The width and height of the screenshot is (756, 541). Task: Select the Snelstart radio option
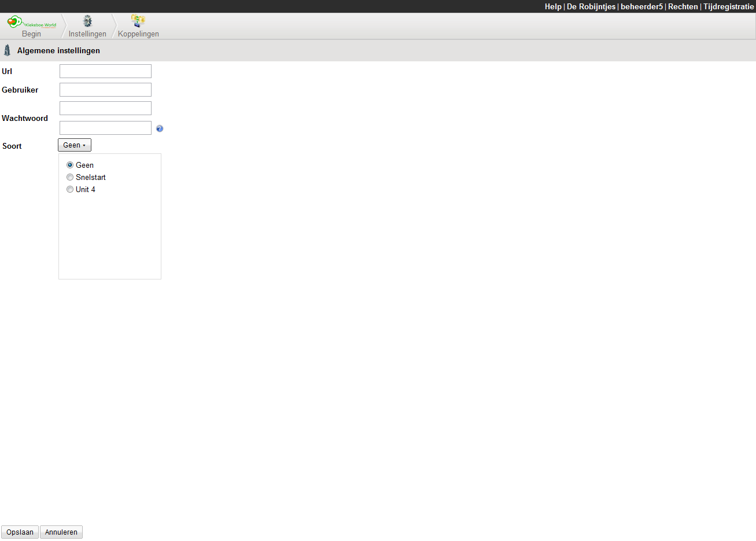[70, 177]
